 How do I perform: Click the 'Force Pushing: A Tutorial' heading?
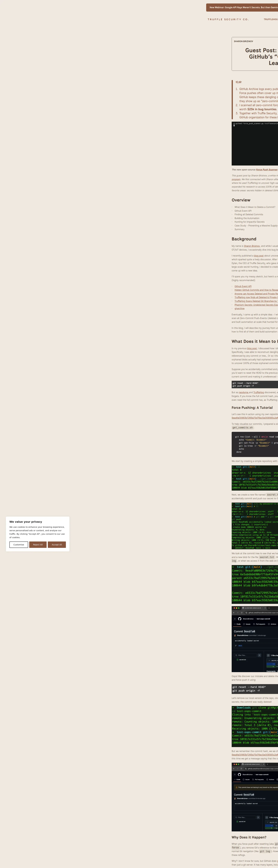252,408
